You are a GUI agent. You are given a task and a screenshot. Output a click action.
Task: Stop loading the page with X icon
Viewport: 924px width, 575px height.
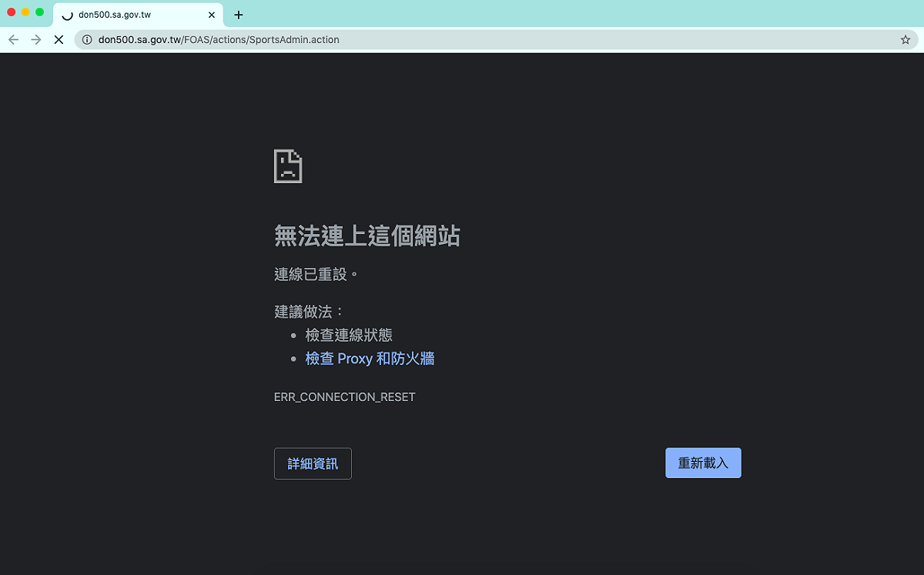(x=59, y=39)
